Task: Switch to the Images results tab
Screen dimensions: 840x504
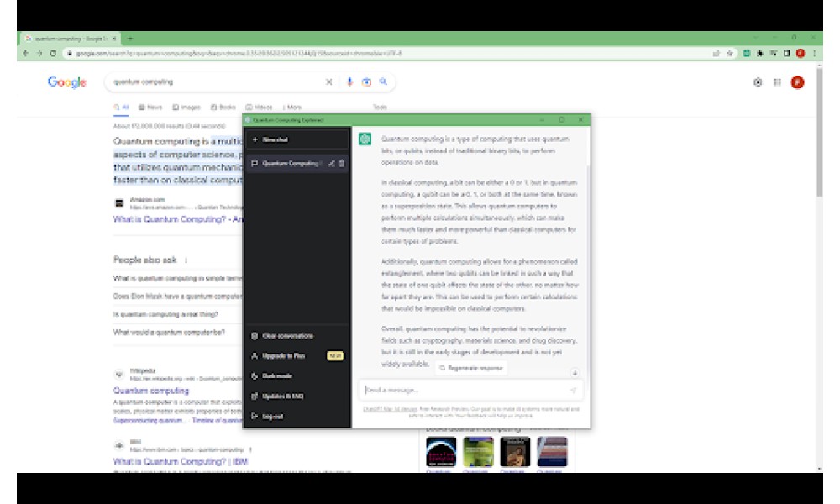Action: pyautogui.click(x=186, y=108)
